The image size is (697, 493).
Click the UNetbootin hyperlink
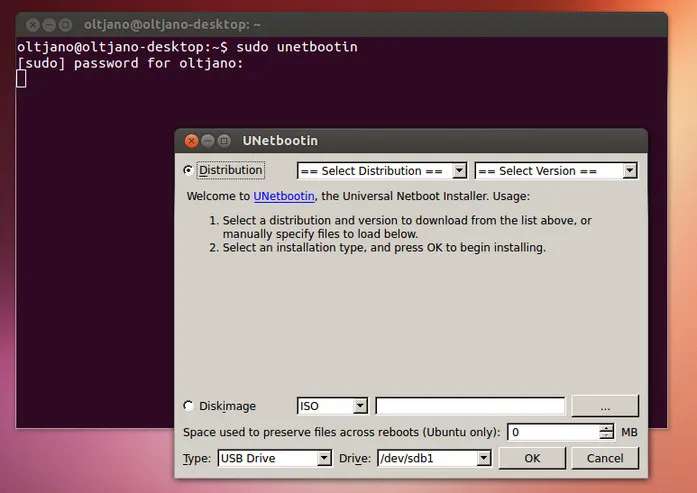(x=284, y=196)
